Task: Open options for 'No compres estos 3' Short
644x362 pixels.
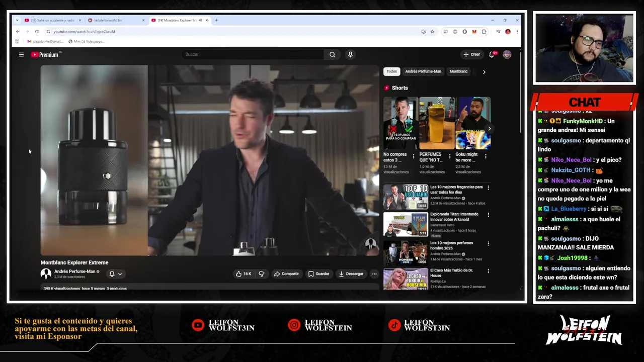Action: point(414,156)
